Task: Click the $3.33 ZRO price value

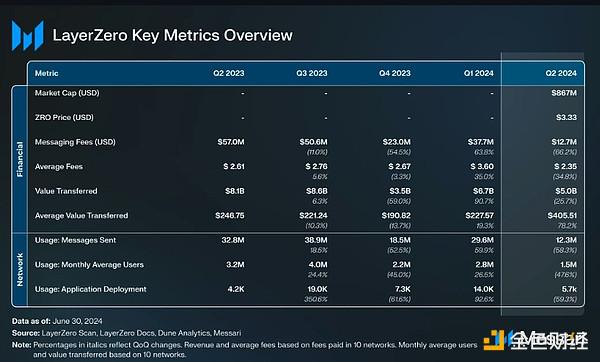Action: (x=566, y=117)
